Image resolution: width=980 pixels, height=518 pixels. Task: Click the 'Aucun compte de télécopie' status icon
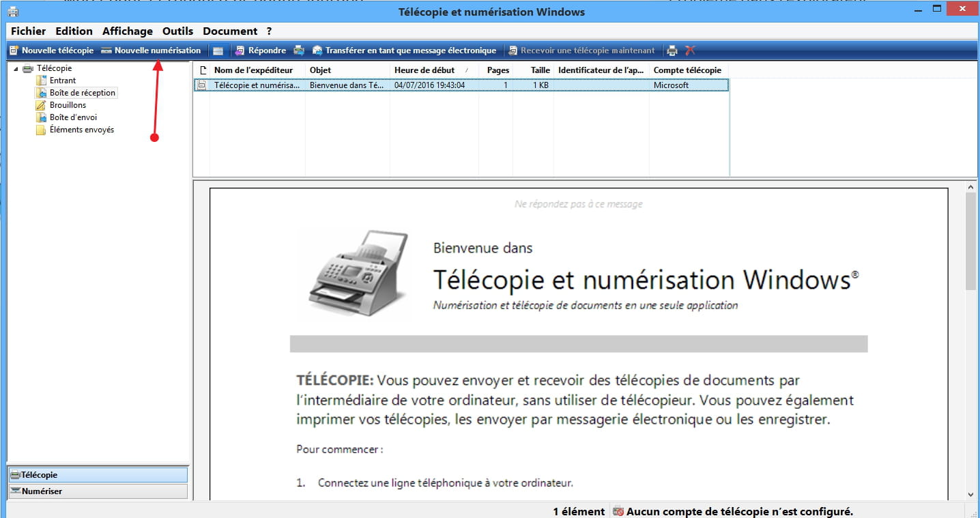pos(618,511)
